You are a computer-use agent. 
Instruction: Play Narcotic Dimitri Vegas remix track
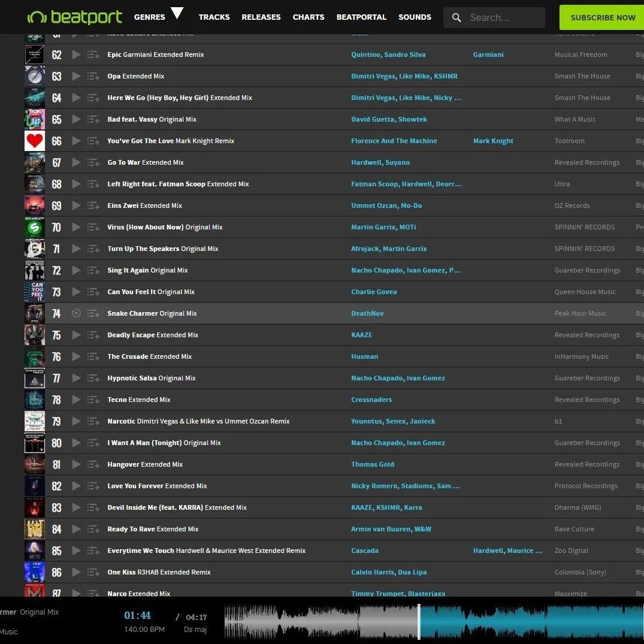[x=76, y=421]
